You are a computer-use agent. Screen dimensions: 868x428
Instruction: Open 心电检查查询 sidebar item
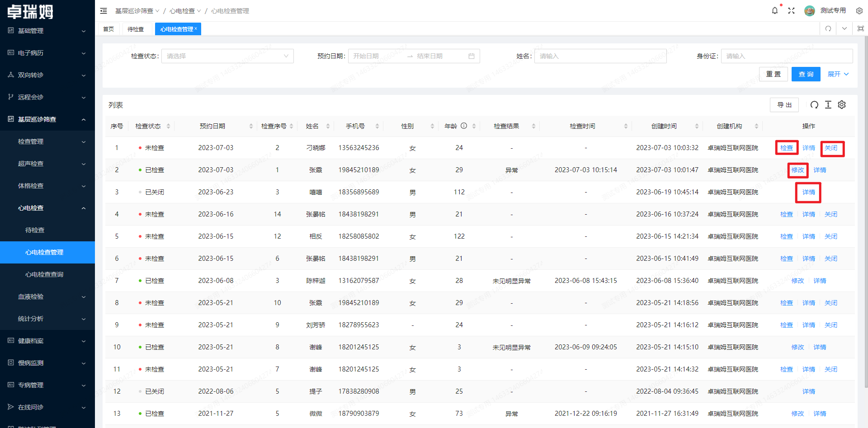pos(47,274)
